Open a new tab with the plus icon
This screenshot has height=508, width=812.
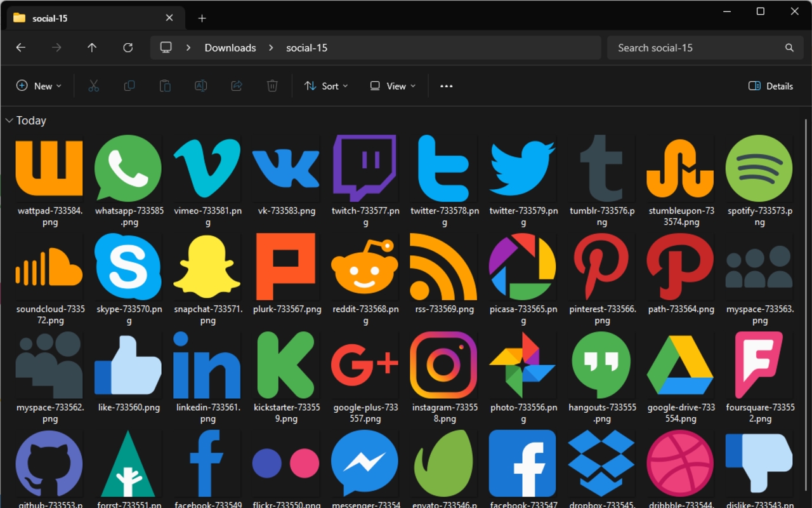click(202, 18)
